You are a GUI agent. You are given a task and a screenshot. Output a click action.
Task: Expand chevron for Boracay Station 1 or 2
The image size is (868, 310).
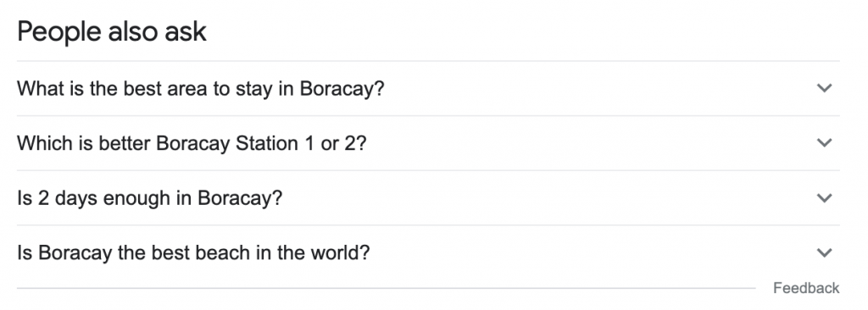(824, 143)
